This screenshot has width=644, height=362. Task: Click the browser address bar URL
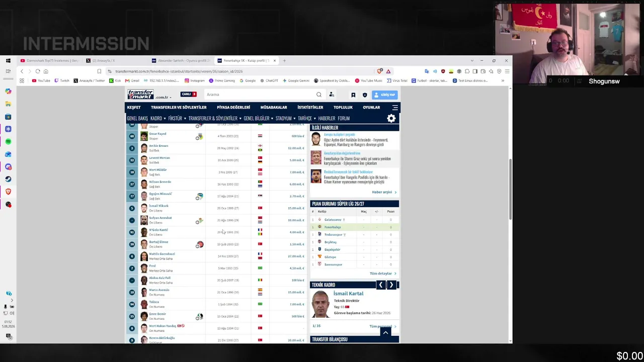(x=179, y=71)
